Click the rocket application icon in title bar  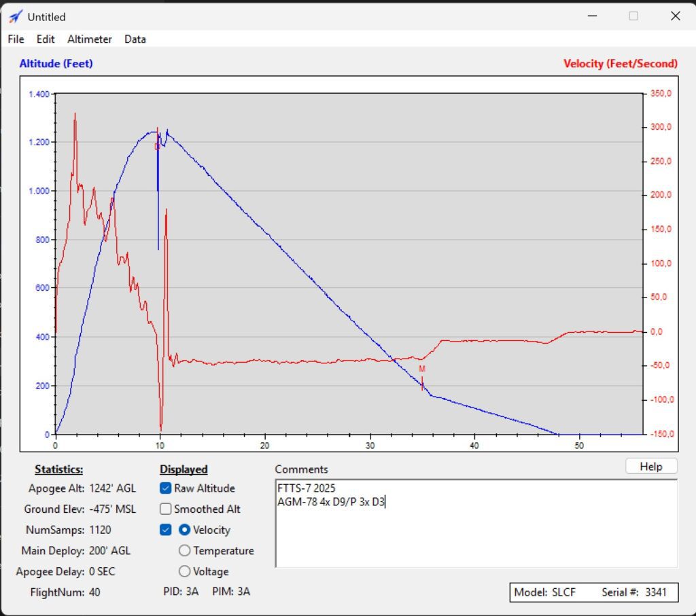15,16
